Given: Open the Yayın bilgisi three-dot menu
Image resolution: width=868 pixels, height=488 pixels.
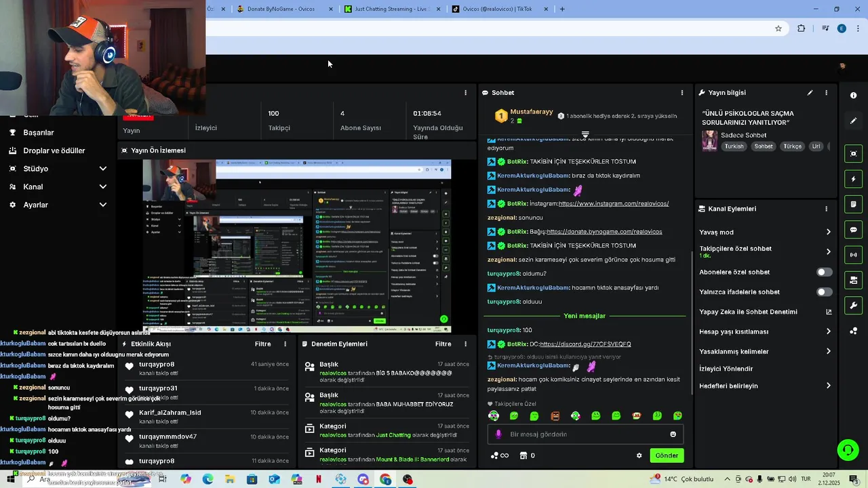Looking at the screenshot, I should point(826,93).
